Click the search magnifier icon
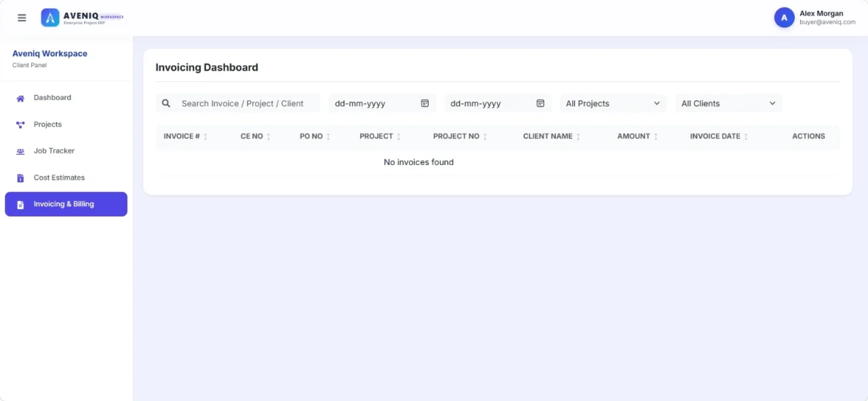This screenshot has width=868, height=401. point(166,104)
